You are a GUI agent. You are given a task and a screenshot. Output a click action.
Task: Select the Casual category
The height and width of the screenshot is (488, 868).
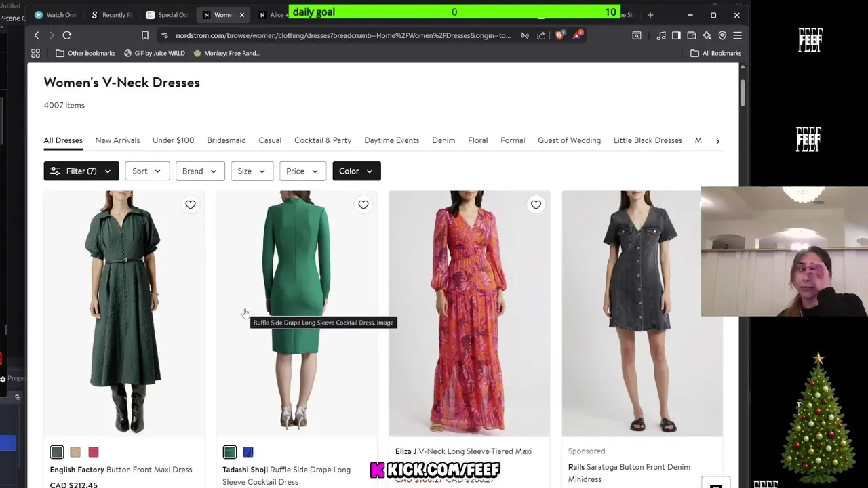click(x=270, y=140)
